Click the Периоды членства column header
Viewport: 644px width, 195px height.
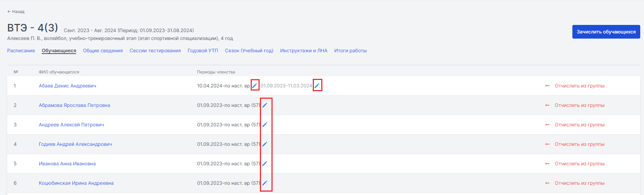[216, 72]
